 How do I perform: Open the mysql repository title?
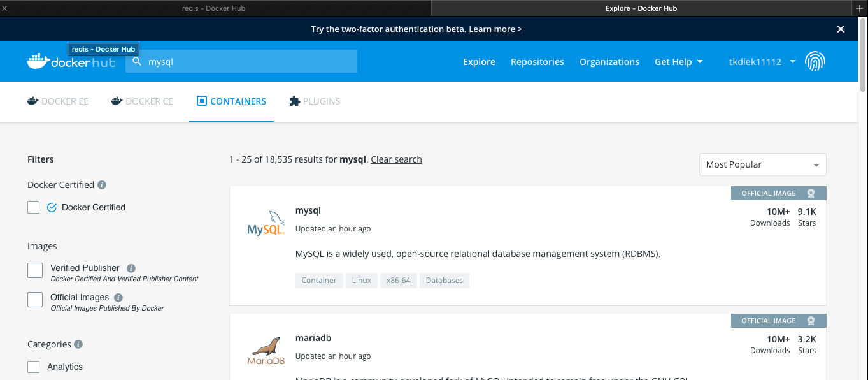(x=308, y=210)
